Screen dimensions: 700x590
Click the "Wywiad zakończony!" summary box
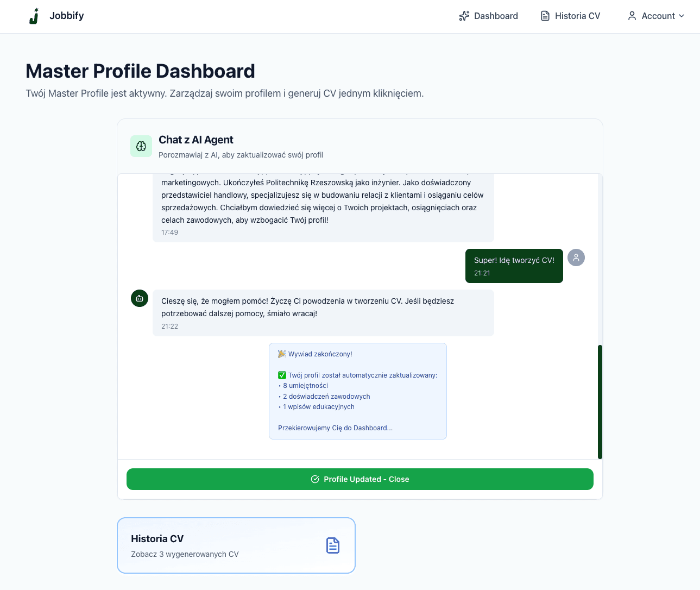(357, 391)
